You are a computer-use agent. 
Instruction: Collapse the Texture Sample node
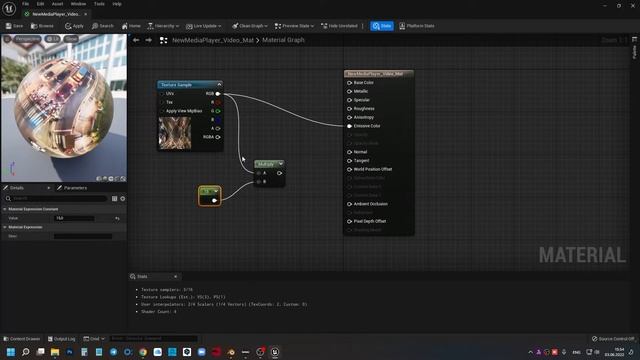[x=219, y=84]
